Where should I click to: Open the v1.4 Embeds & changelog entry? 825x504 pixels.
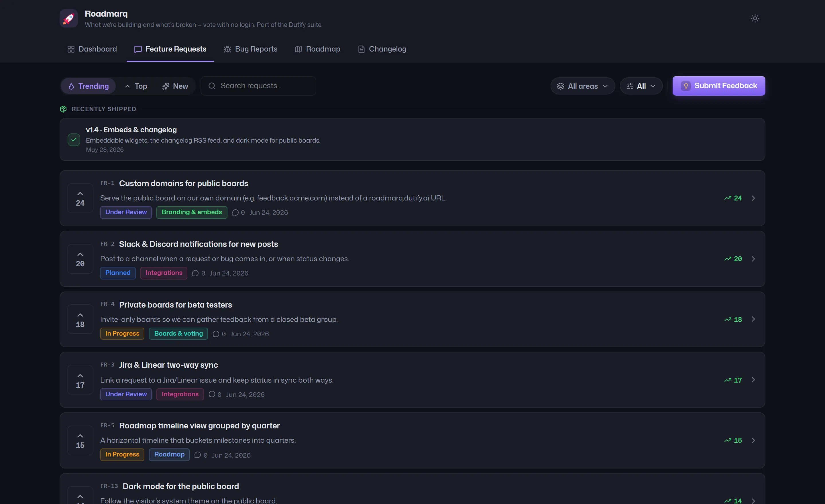pos(412,139)
